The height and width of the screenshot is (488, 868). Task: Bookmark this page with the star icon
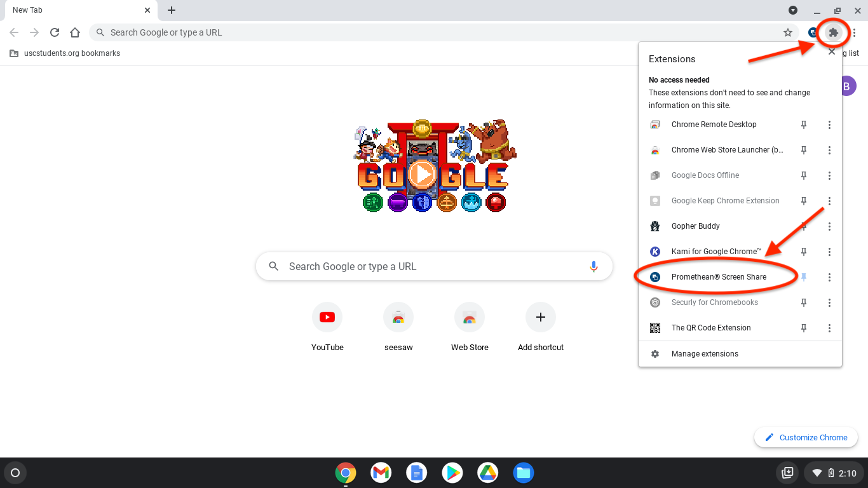pos(788,32)
